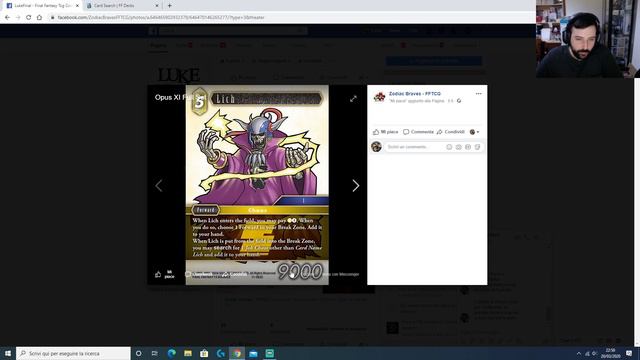
Task: Insert an emoji in the comment
Action: tap(449, 147)
